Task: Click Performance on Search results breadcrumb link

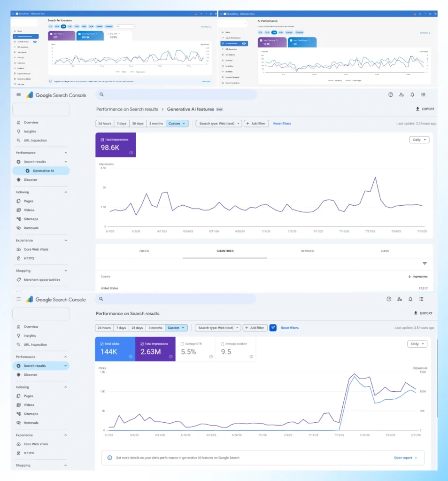Action: click(x=127, y=109)
